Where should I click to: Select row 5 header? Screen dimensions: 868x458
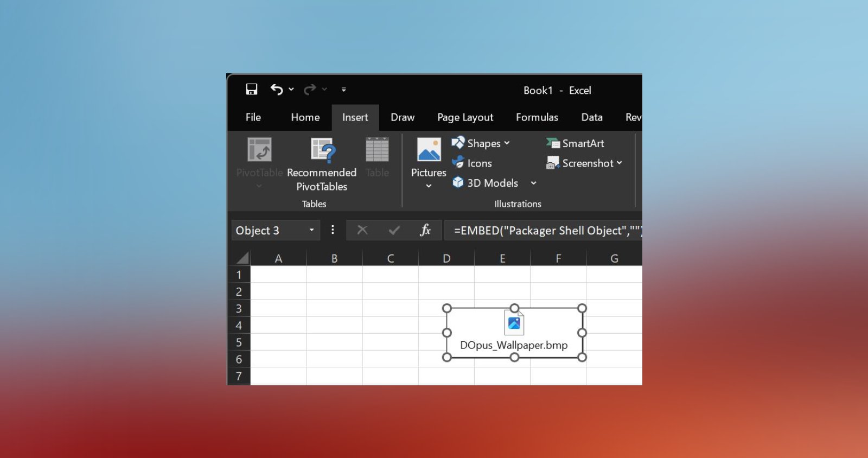pos(239,342)
